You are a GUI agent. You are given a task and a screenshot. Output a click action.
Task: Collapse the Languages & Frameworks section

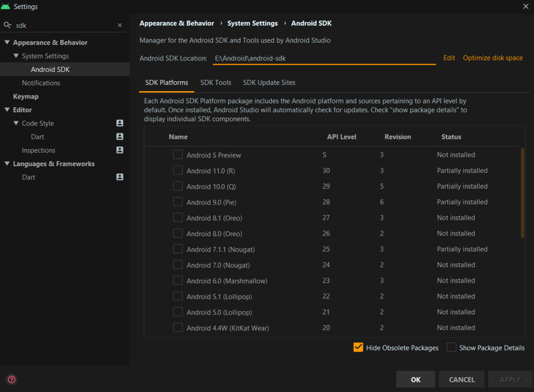pos(7,164)
